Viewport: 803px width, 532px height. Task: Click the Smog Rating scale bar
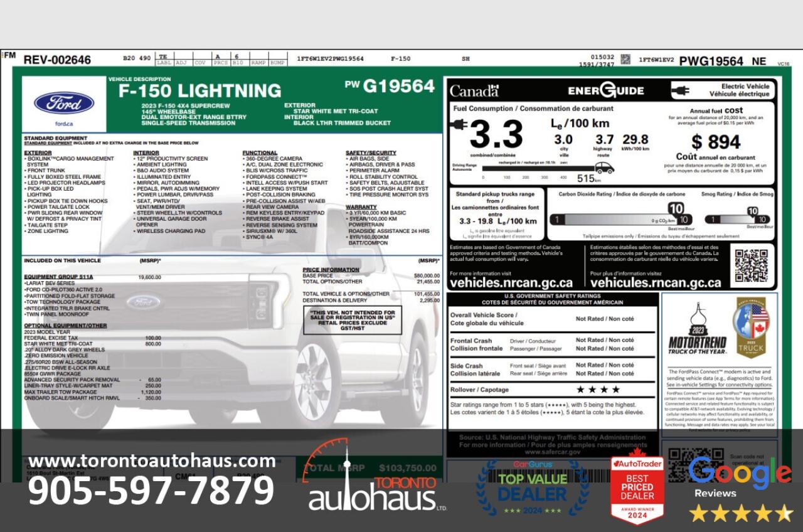coord(737,218)
